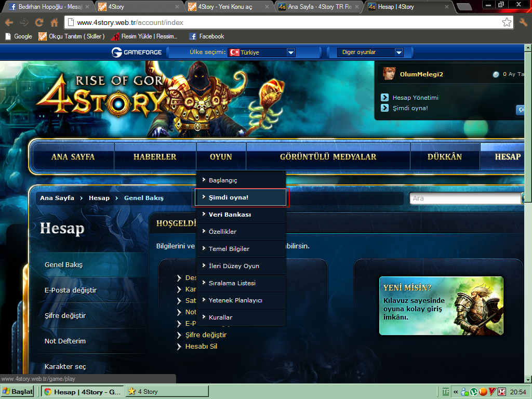Screen dimensions: 532x399
Task: Select Yetenek Planlayıcı menu entry
Action: (241, 300)
